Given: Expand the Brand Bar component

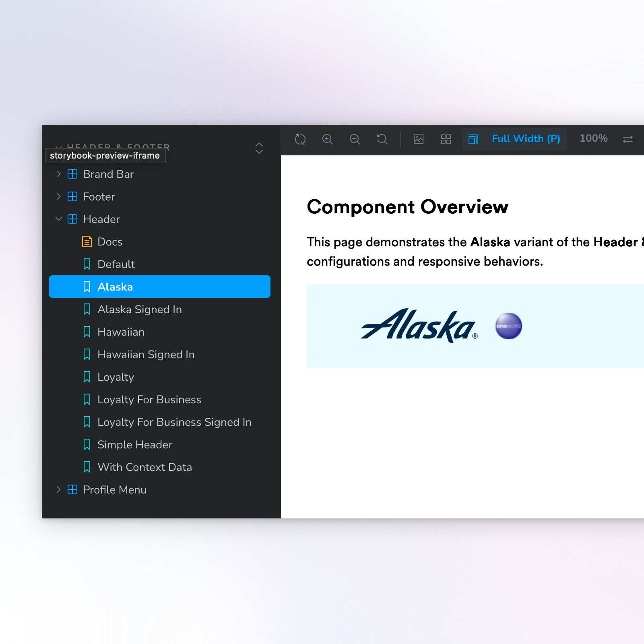Looking at the screenshot, I should (x=58, y=174).
